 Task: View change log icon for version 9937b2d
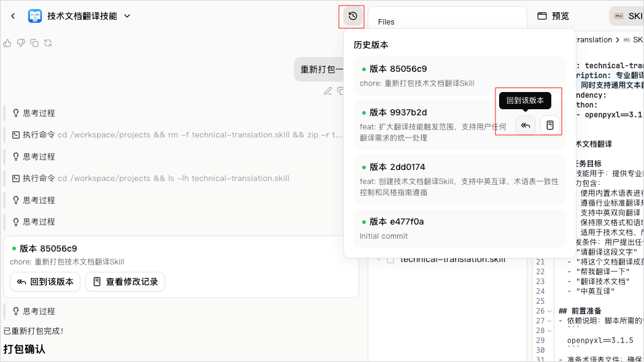[550, 125]
